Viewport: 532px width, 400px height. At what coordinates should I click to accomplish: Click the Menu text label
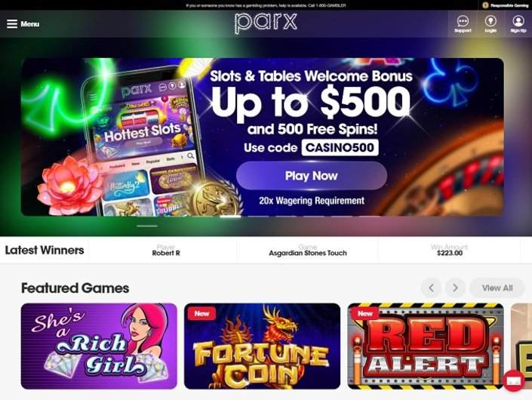30,24
